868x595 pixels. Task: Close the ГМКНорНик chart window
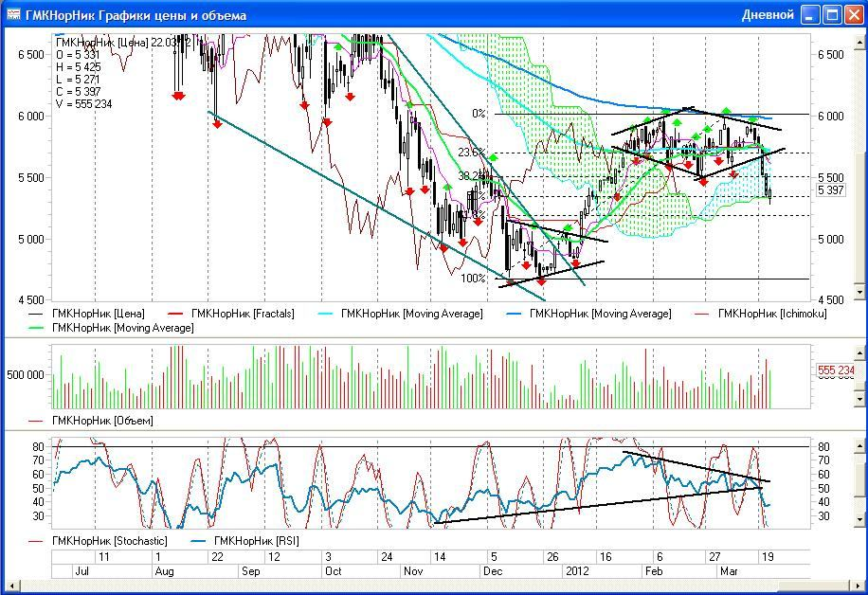(853, 15)
